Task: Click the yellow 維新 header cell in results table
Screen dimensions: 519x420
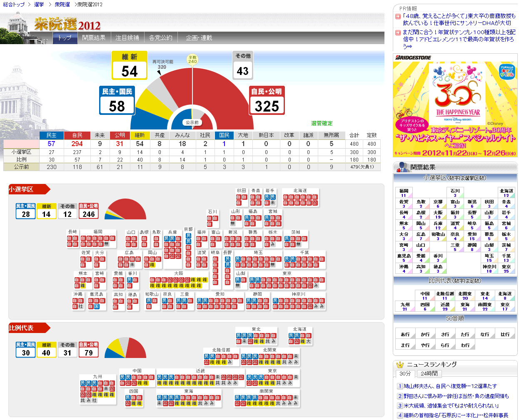Action: [140, 135]
